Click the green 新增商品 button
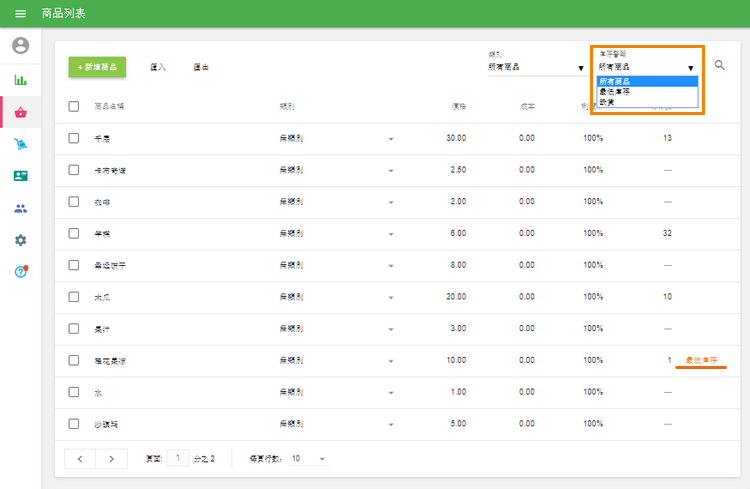This screenshot has height=489, width=750. (x=97, y=67)
